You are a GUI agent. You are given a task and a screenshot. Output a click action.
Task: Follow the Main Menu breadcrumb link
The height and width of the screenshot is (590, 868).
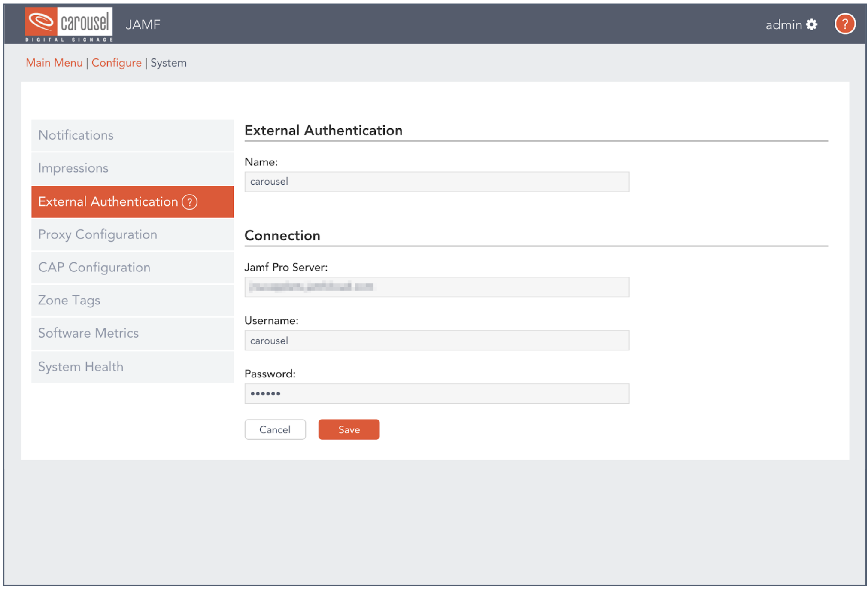[x=54, y=63]
